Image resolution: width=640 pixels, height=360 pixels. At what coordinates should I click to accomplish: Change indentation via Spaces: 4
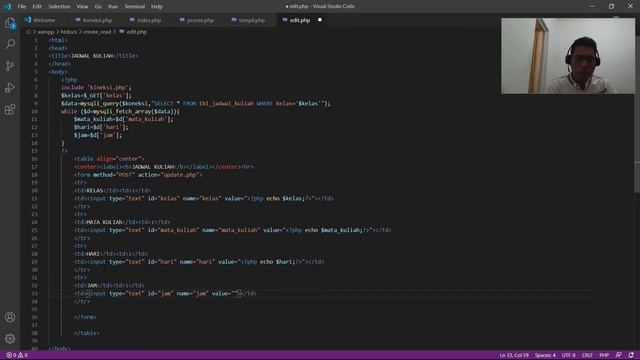pos(545,355)
